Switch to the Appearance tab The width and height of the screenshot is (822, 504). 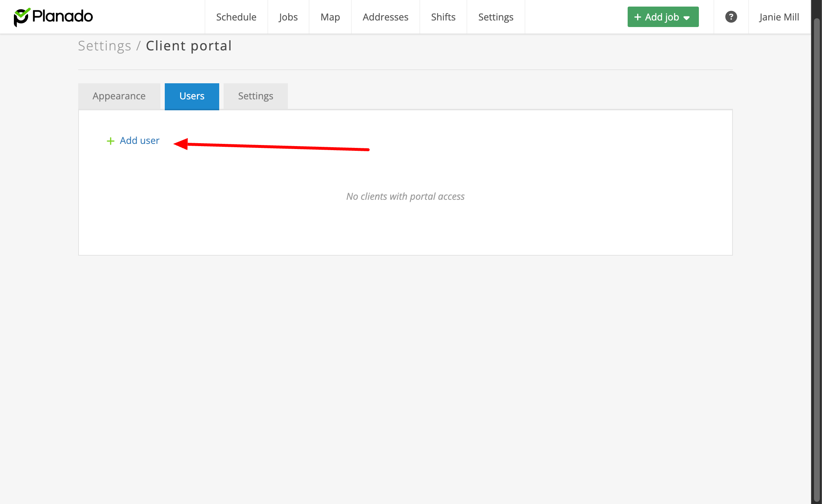(x=119, y=96)
